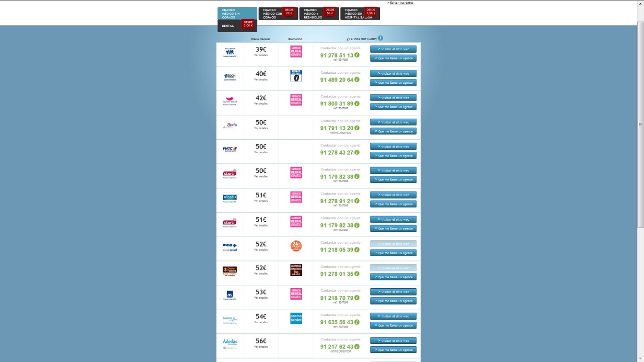Click 'Visitar el sitio web' for Adeslas
Screen dimensions: 644x362
coord(393,340)
